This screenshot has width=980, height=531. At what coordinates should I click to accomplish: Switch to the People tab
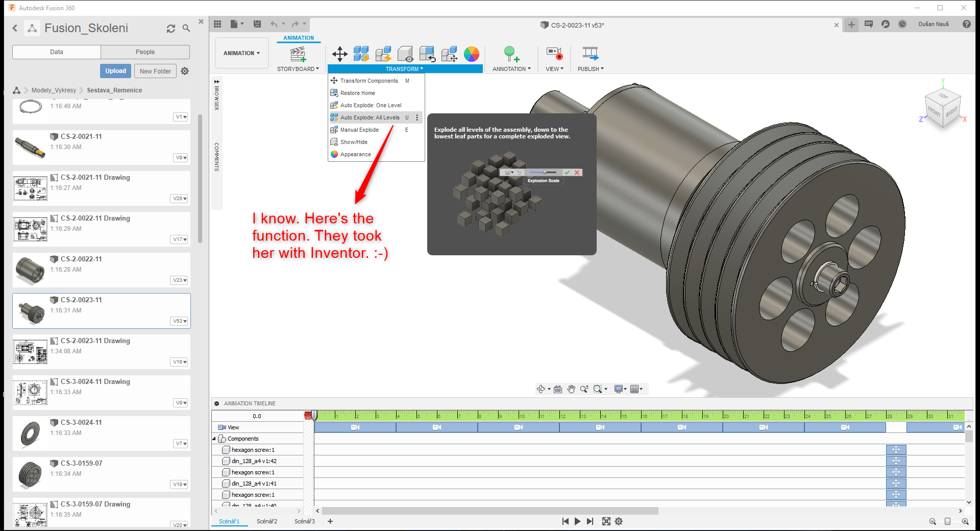(145, 52)
